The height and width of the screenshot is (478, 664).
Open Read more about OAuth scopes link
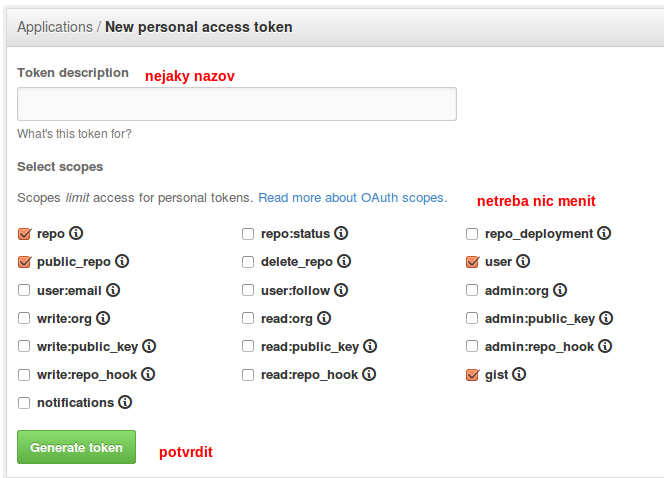click(353, 198)
